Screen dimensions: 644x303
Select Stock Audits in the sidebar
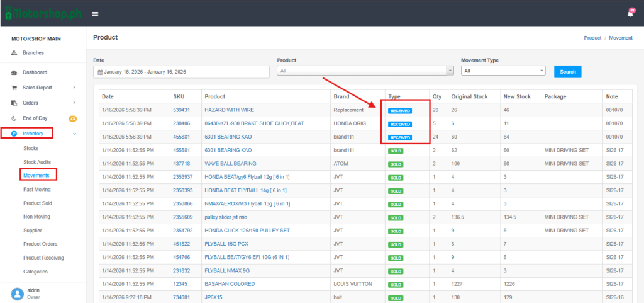[38, 162]
